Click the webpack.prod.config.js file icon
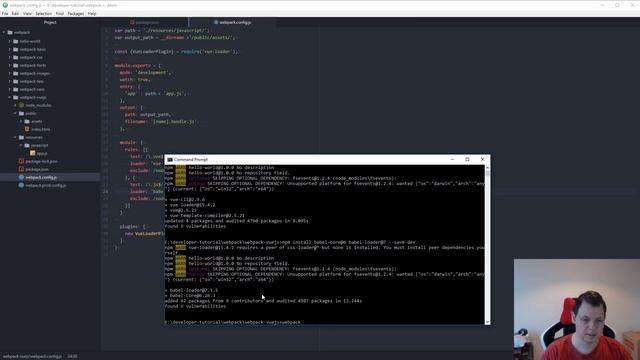 (x=21, y=185)
